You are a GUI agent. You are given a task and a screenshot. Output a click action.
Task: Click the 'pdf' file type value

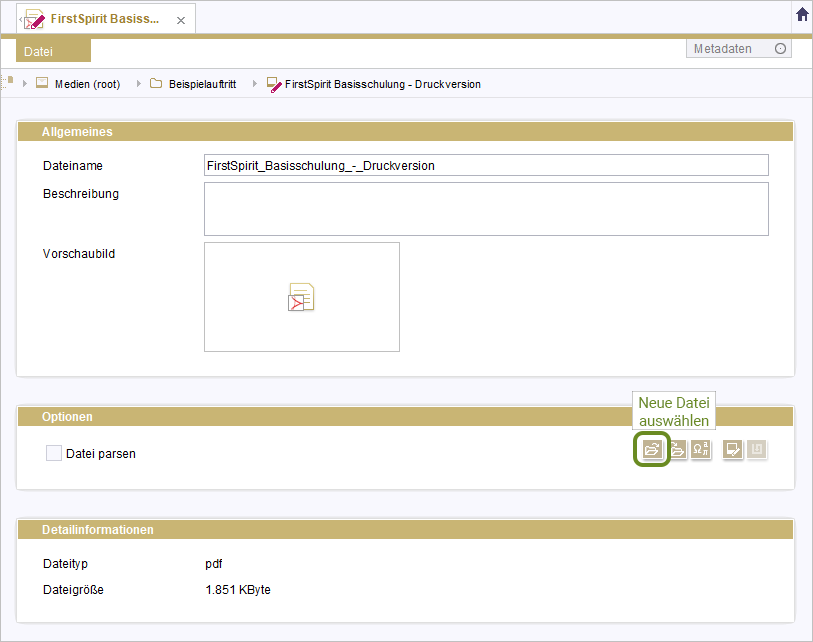214,564
